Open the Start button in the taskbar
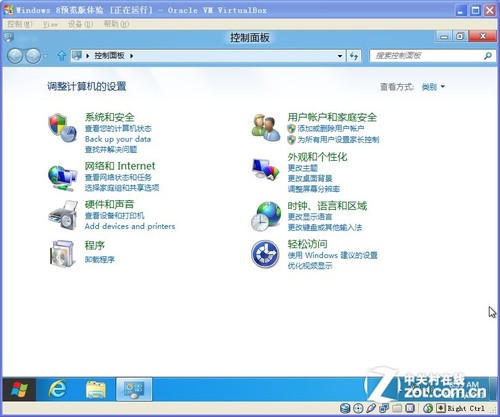This screenshot has width=500, height=417. coord(19,389)
